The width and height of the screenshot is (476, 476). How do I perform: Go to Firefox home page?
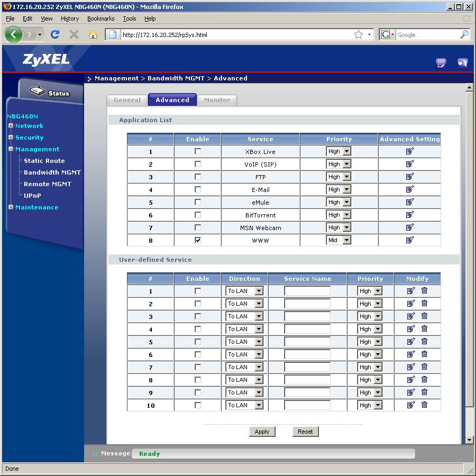[93, 34]
